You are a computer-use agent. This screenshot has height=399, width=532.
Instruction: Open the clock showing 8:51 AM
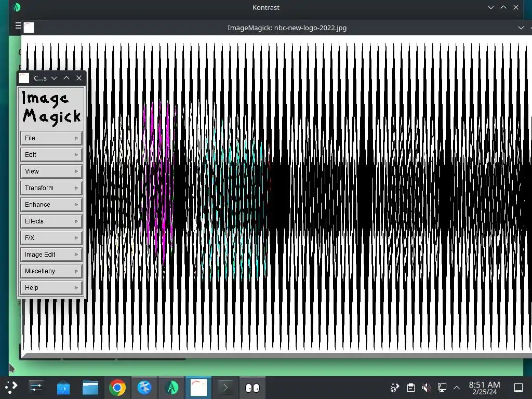[x=485, y=388]
